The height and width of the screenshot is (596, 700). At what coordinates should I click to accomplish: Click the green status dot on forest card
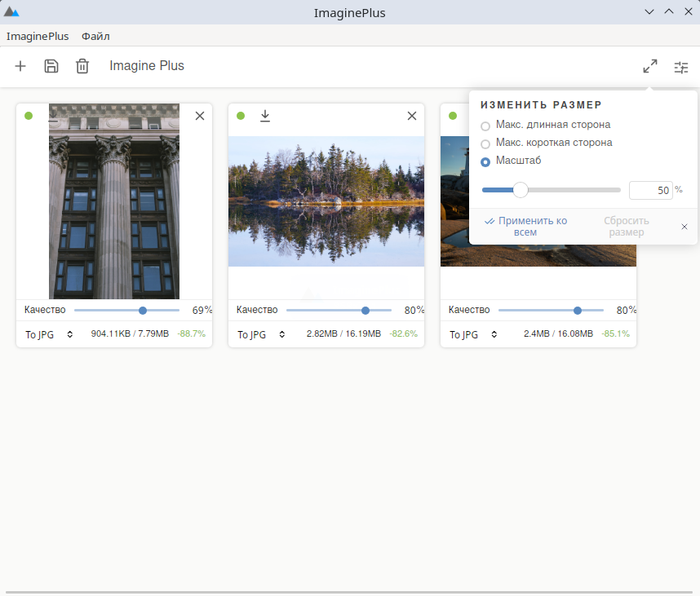241,116
